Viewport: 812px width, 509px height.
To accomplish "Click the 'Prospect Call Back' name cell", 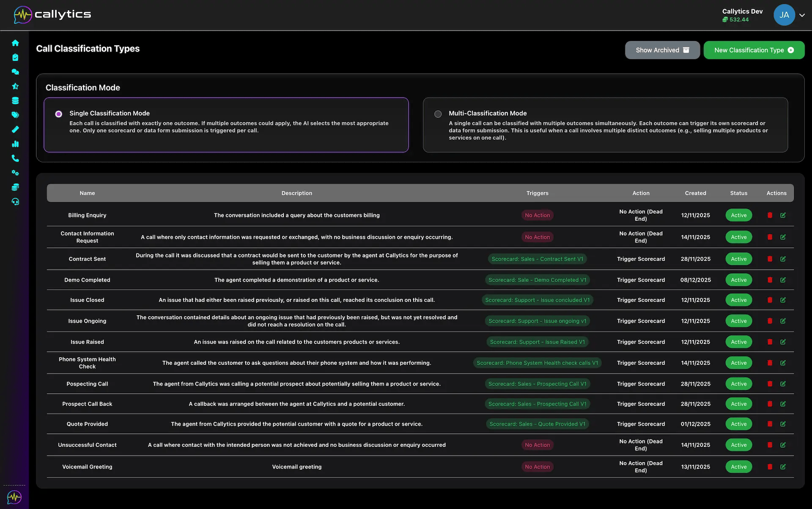I will pyautogui.click(x=87, y=404).
